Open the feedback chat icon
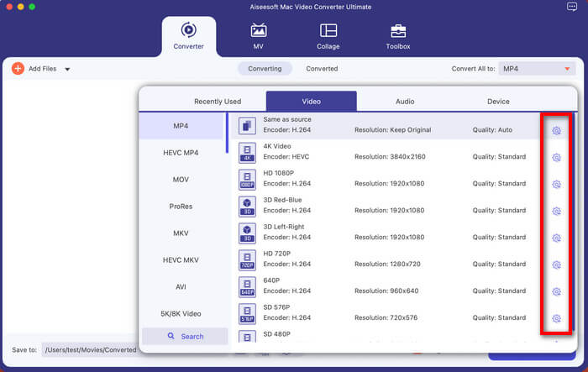 [x=572, y=7]
